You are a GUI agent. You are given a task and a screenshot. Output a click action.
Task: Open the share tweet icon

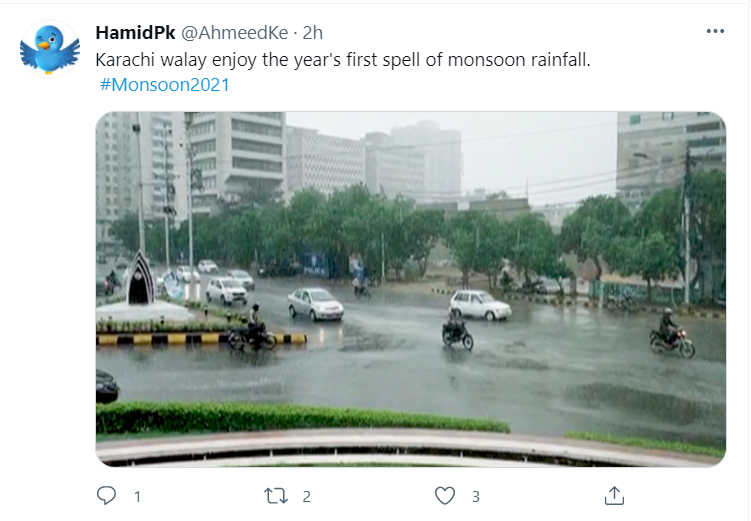[614, 496]
